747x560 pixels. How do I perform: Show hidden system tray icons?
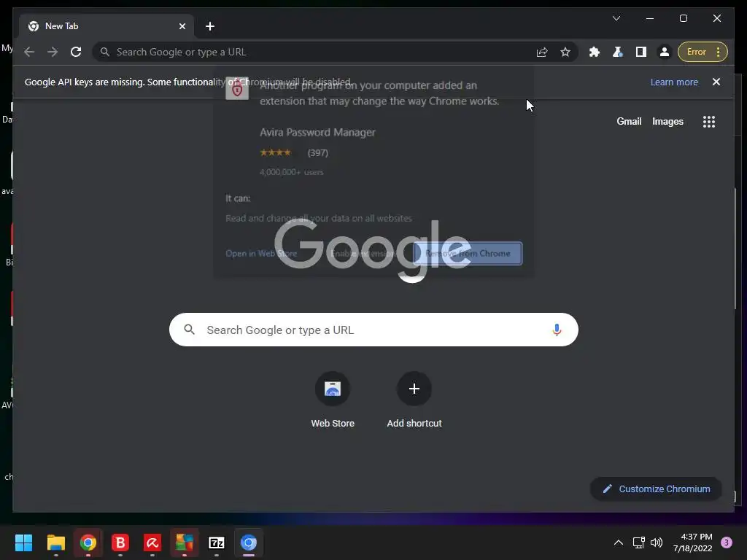tap(619, 542)
